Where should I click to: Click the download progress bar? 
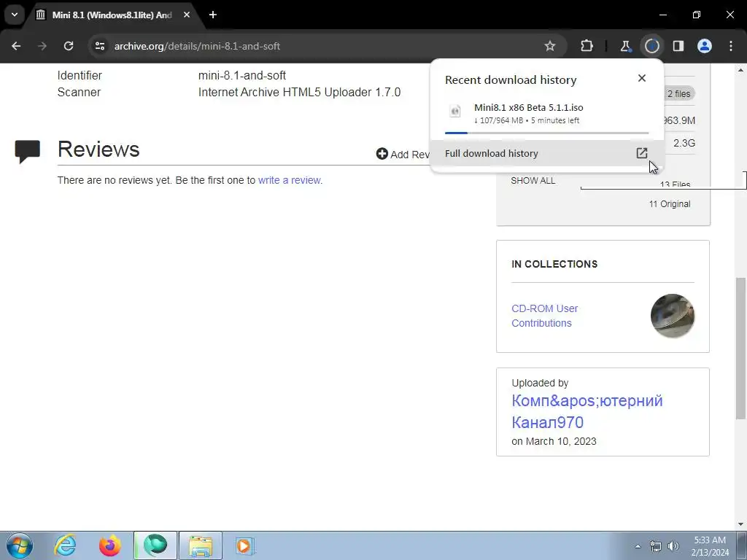pos(546,133)
